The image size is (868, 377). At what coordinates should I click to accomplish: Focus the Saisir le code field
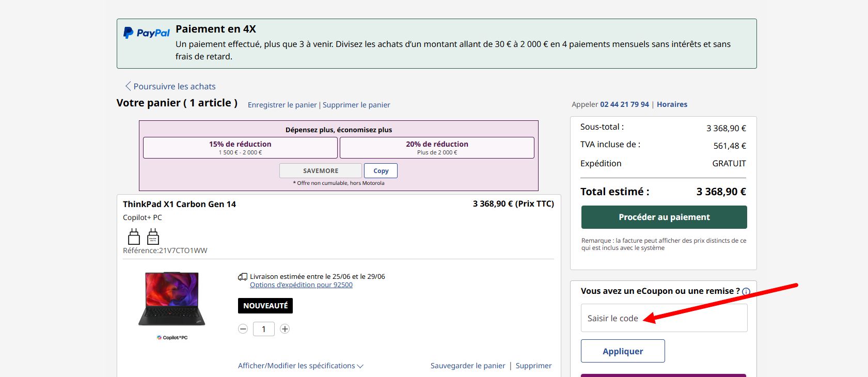664,318
